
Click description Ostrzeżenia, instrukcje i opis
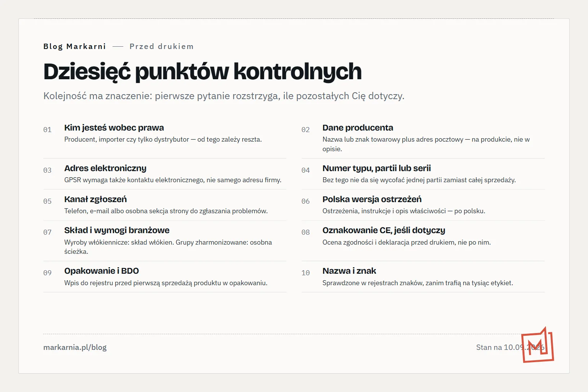(x=404, y=211)
